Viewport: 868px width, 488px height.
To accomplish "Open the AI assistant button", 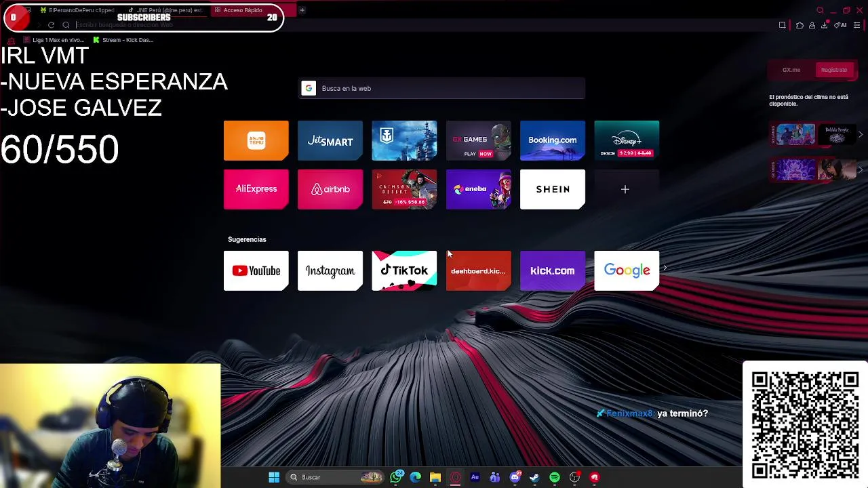I will 841,25.
